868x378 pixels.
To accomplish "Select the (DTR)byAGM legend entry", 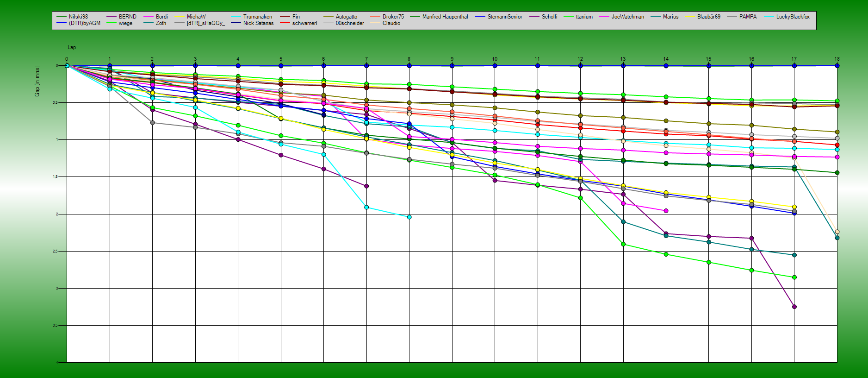I will [x=78, y=23].
